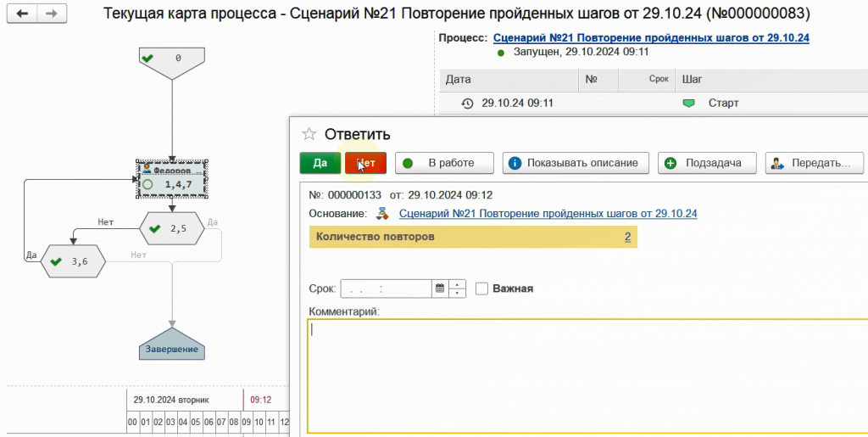868x437 pixels.
Task: Toggle the Важная checkbox
Action: [482, 289]
